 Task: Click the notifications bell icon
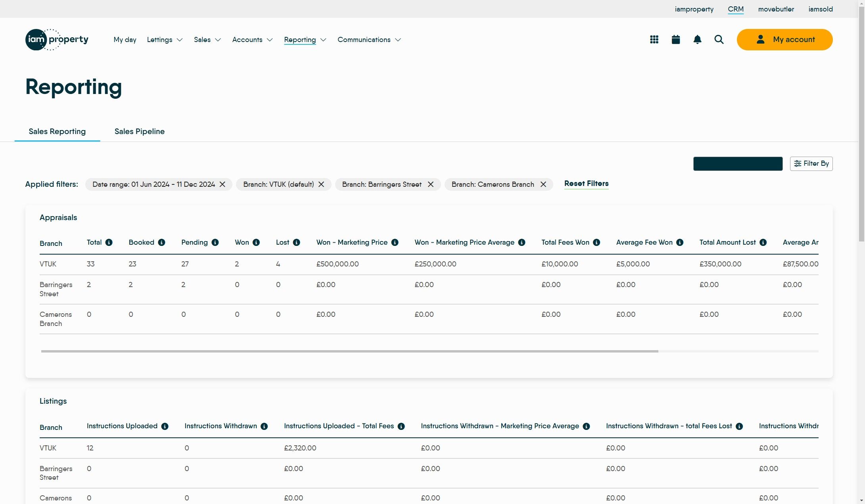tap(697, 40)
